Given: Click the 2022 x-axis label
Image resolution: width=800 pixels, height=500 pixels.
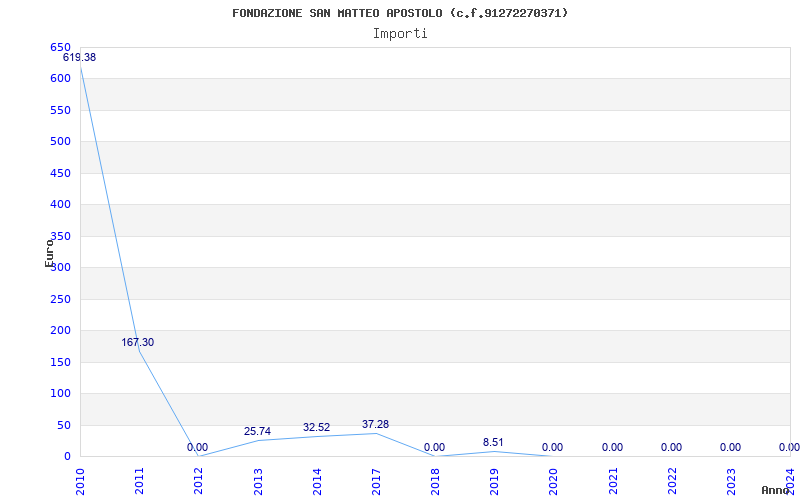Looking at the screenshot, I should [672, 480].
